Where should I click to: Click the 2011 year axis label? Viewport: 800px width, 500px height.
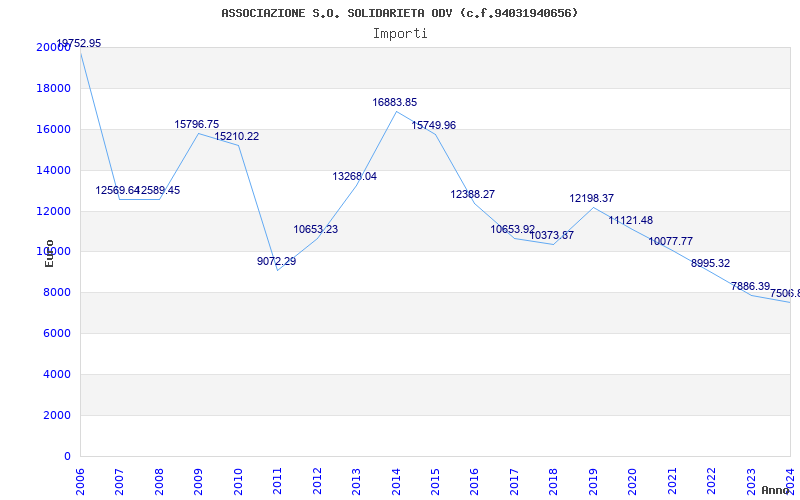click(278, 482)
